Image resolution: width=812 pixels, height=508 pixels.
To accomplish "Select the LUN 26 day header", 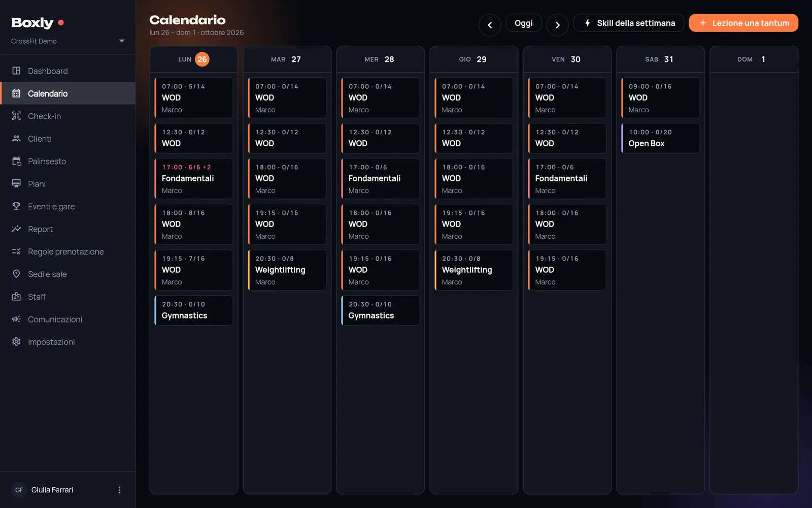I will tap(194, 59).
